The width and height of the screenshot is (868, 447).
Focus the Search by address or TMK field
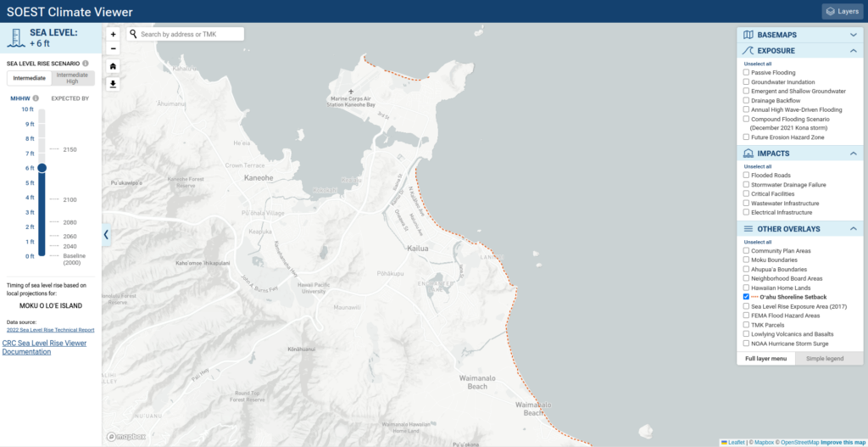point(185,34)
